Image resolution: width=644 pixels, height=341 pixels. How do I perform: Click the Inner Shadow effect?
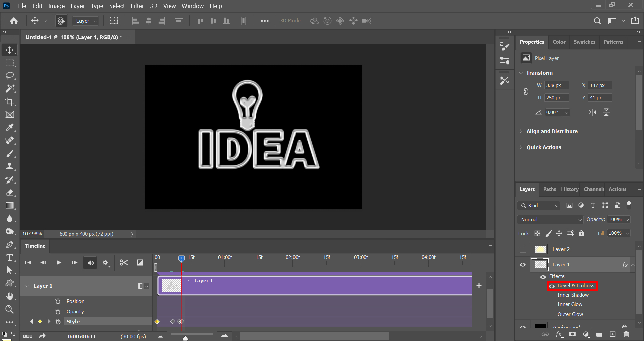click(573, 295)
